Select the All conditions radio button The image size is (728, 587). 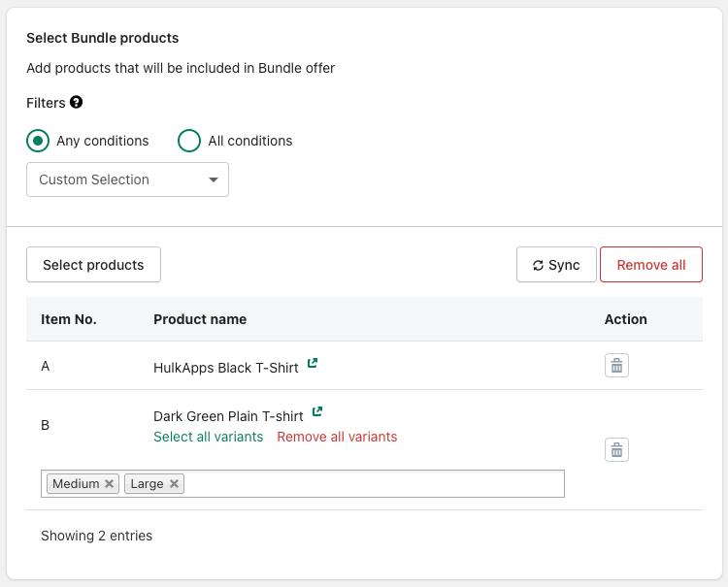189,141
